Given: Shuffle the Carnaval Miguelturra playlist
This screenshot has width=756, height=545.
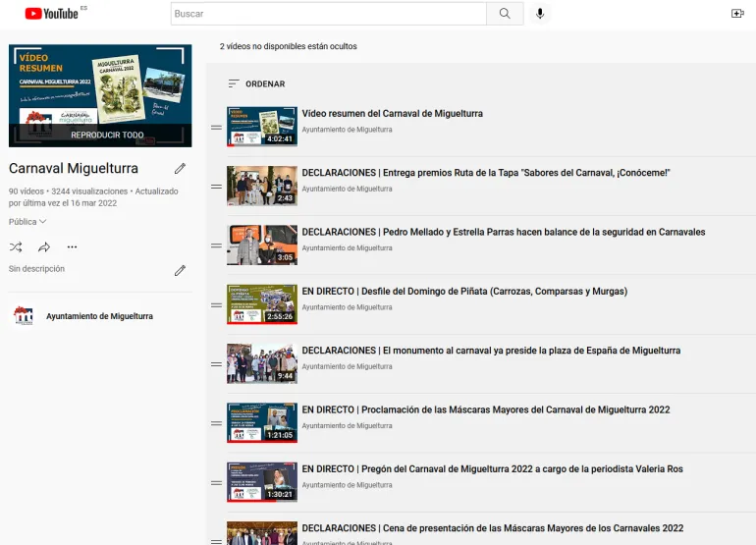Looking at the screenshot, I should [16, 247].
